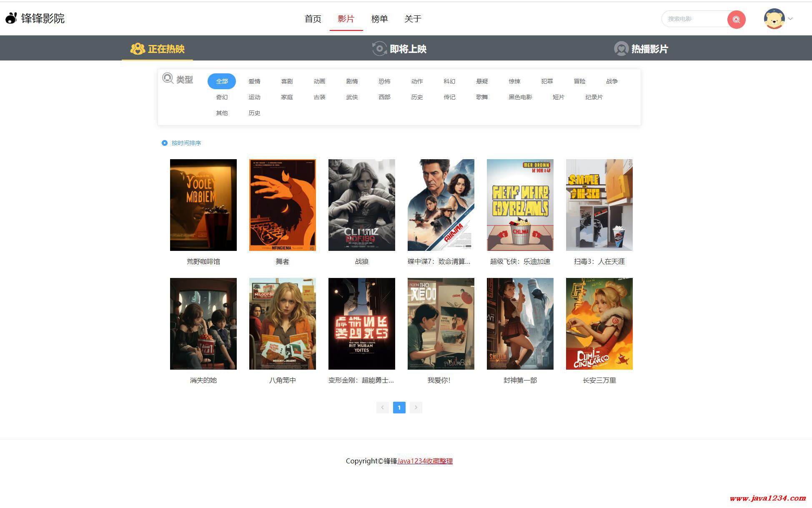This screenshot has height=508, width=812.
Task: Filter by 黑色电影 genre
Action: pyautogui.click(x=520, y=97)
